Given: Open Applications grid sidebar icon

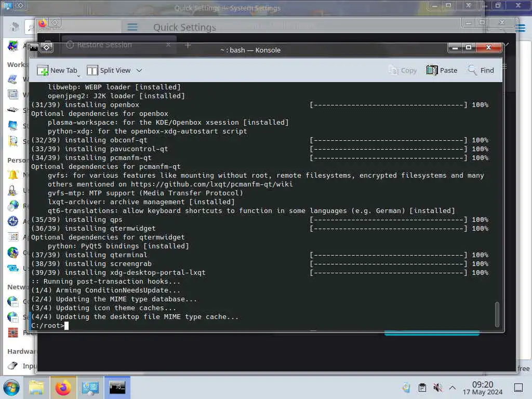Looking at the screenshot, I should tap(13, 237).
